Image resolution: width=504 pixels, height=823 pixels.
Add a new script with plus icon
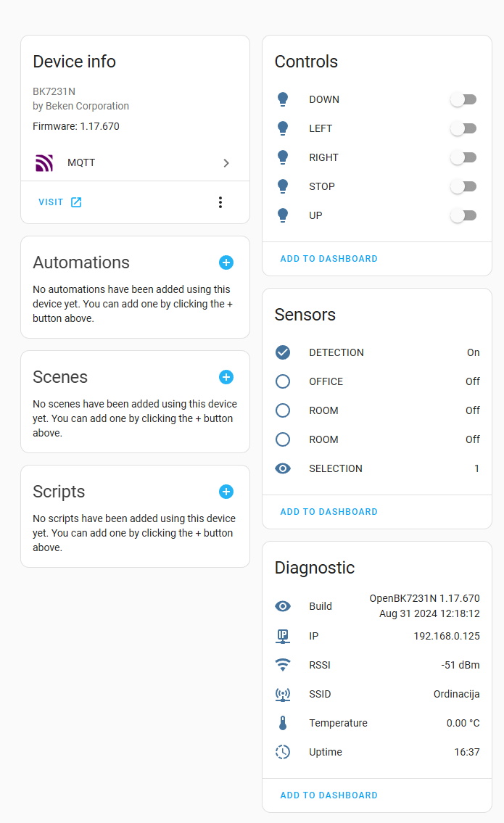pyautogui.click(x=226, y=492)
